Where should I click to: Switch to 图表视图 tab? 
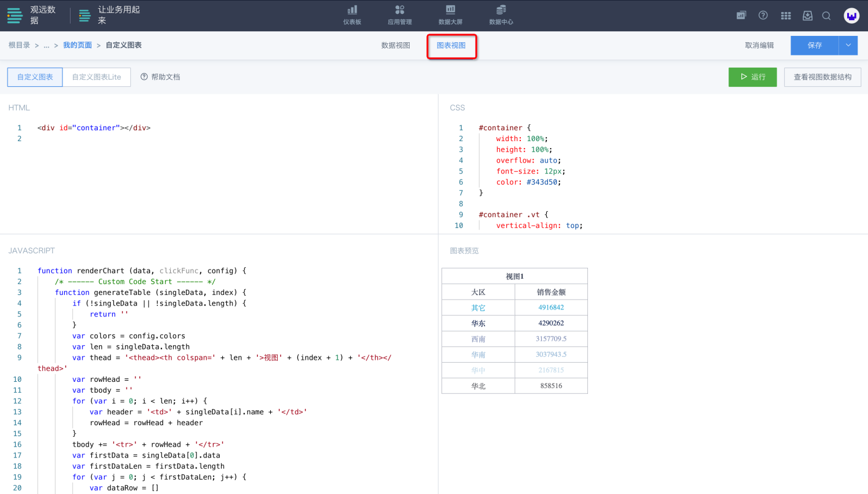451,46
